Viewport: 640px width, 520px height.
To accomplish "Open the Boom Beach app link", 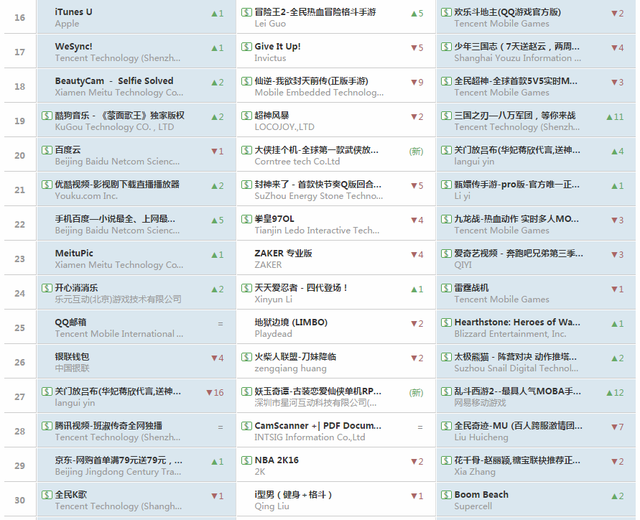I will click(482, 495).
